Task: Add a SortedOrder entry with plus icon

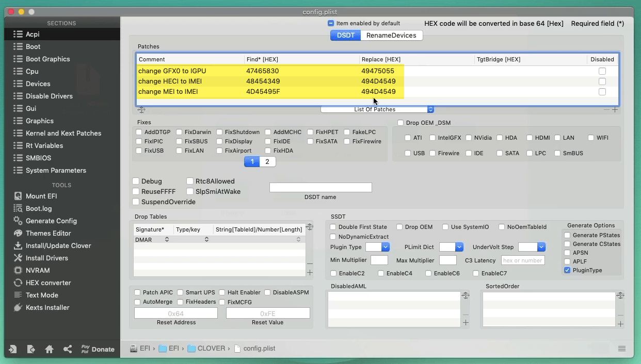Action: [x=620, y=324]
